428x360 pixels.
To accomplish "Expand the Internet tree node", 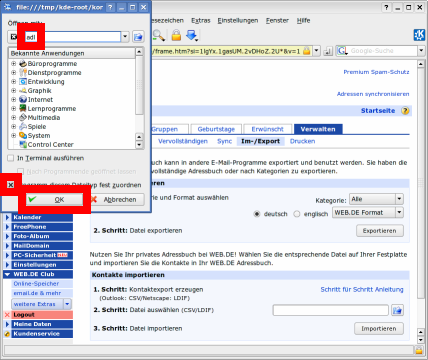I will (x=13, y=99).
